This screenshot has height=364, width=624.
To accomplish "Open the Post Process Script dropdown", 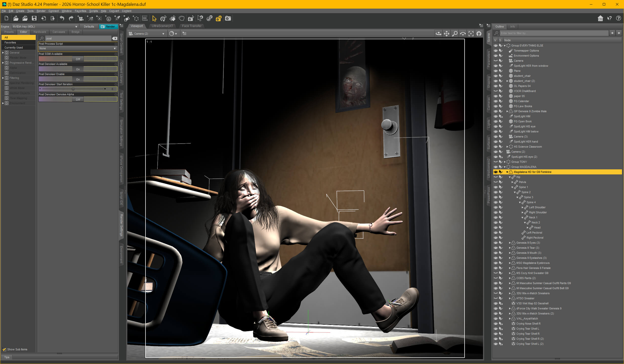I will point(77,48).
